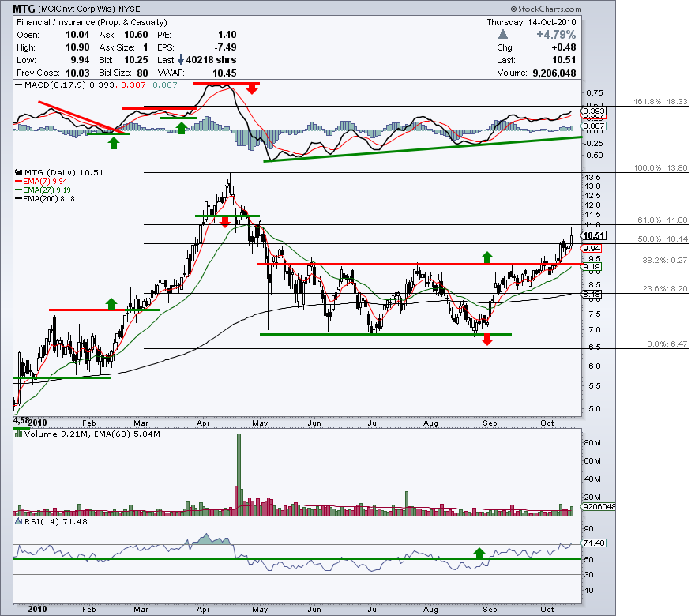Click the boxed 71.48 RSI axis marker
The image size is (695, 616).
594,543
